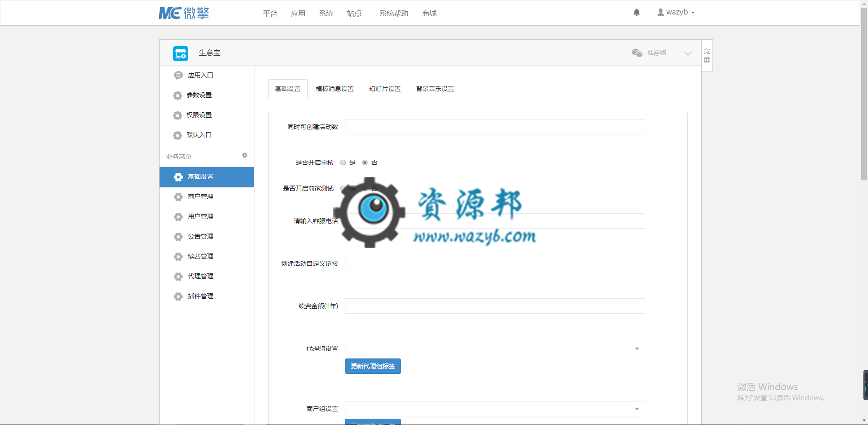868x425 pixels.
Task: Expand the wazyb user dropdown
Action: tap(693, 13)
